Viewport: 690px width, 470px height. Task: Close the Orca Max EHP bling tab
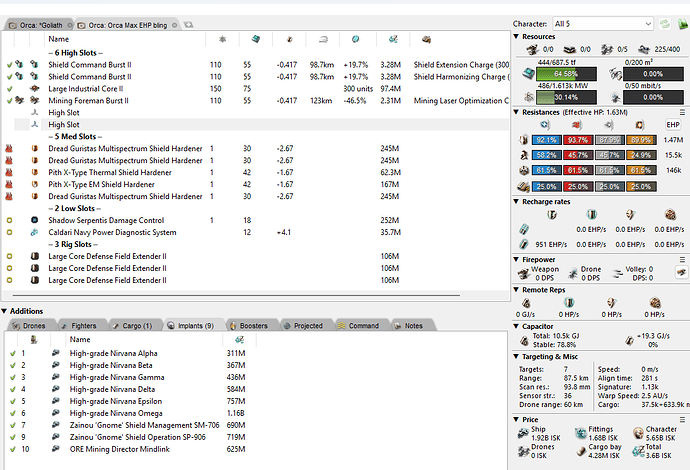(175, 26)
